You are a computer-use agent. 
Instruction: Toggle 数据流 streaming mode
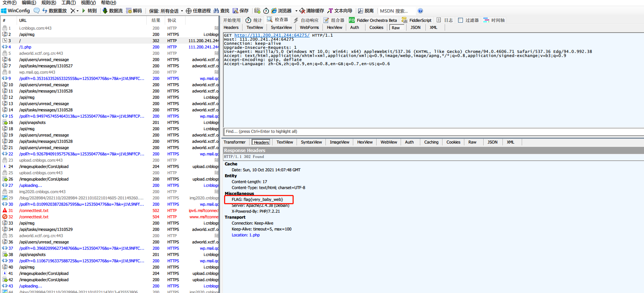(113, 11)
